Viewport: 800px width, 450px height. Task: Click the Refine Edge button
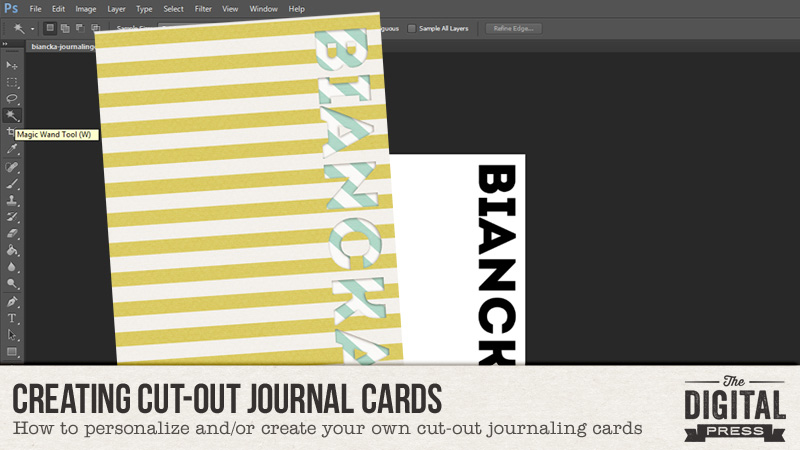[513, 29]
